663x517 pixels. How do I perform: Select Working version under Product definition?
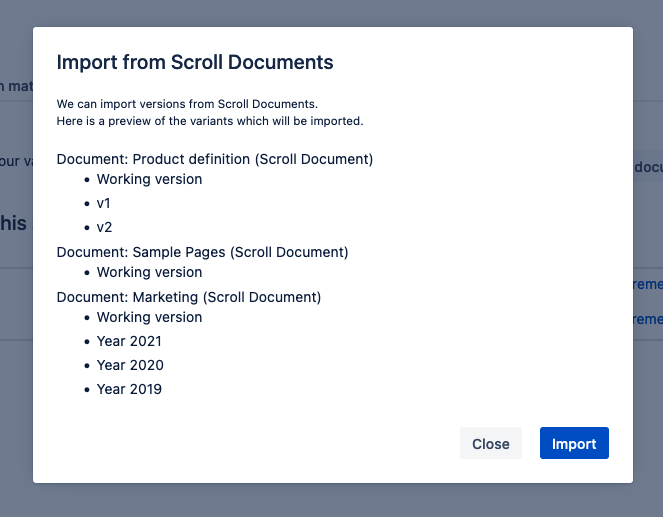tap(149, 179)
